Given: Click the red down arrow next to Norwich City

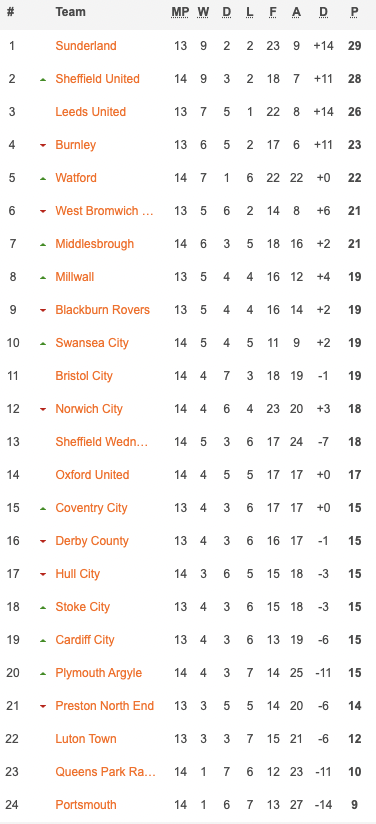Looking at the screenshot, I should point(43,409).
